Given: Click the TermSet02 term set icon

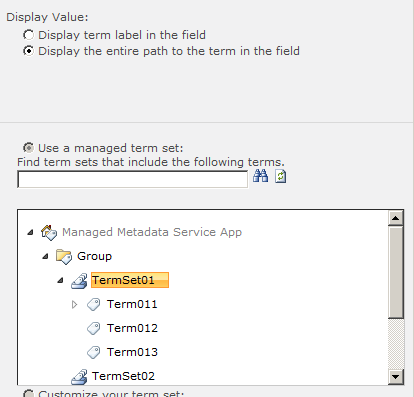Looking at the screenshot, I should click(x=79, y=377).
